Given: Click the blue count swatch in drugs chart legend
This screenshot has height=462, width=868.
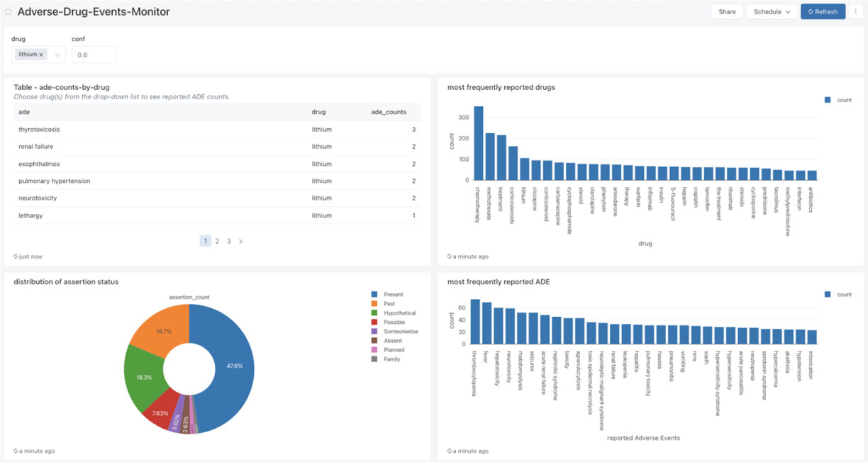Looking at the screenshot, I should click(x=828, y=101).
